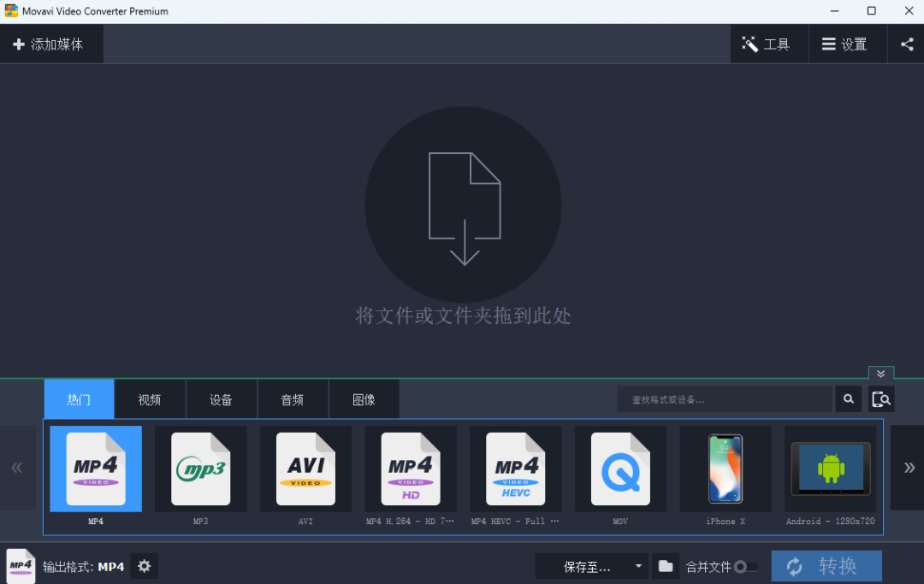
Task: Select the MP4 H.264 HD preset
Action: 410,469
